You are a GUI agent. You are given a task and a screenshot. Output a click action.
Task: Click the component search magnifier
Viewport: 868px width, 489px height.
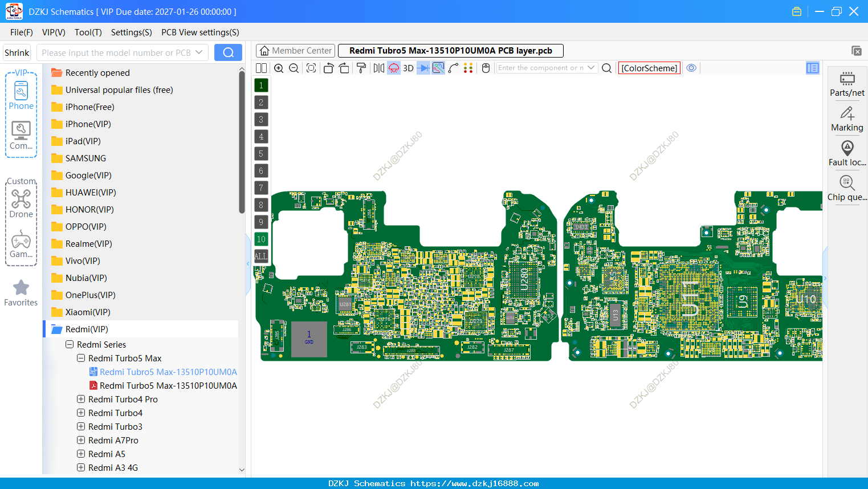coord(607,68)
